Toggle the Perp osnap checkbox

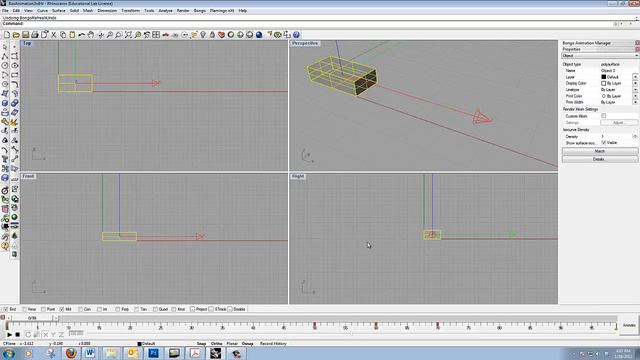(118, 309)
